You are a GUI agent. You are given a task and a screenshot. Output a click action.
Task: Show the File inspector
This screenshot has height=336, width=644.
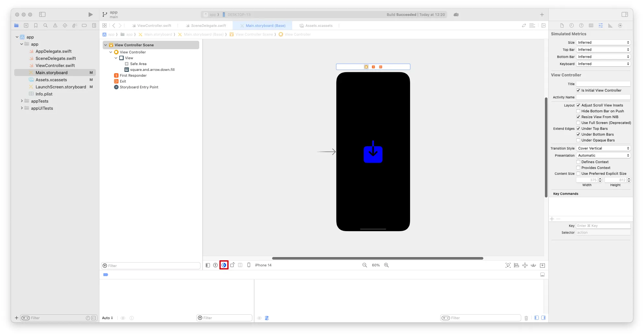(562, 26)
